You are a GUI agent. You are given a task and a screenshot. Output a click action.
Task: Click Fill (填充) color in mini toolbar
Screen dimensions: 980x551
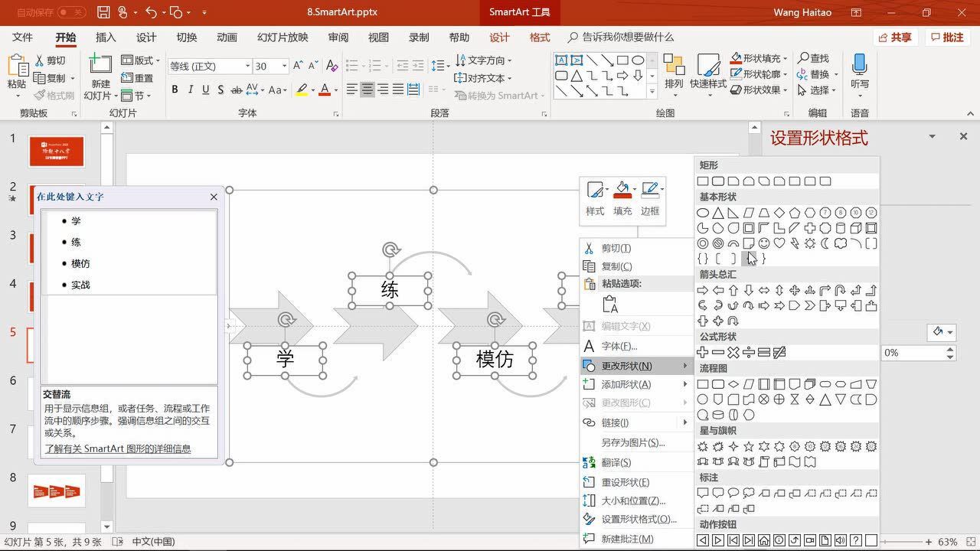(622, 197)
